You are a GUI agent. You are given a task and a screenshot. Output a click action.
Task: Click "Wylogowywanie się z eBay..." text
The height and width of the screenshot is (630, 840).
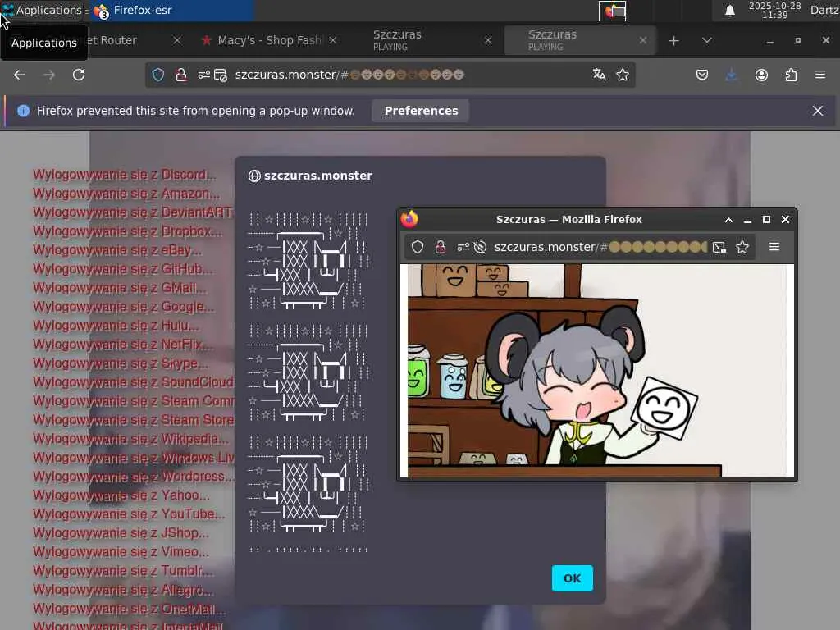point(117,250)
